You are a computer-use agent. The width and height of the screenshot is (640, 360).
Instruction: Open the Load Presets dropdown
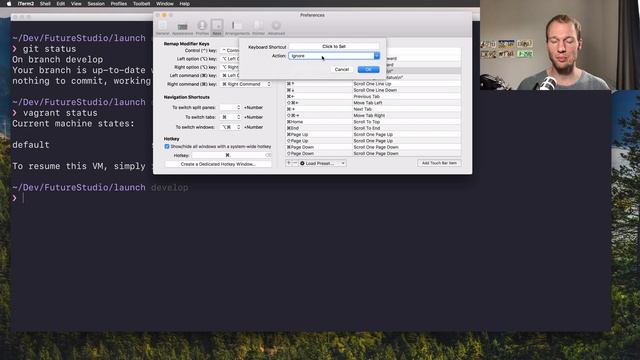[x=322, y=163]
